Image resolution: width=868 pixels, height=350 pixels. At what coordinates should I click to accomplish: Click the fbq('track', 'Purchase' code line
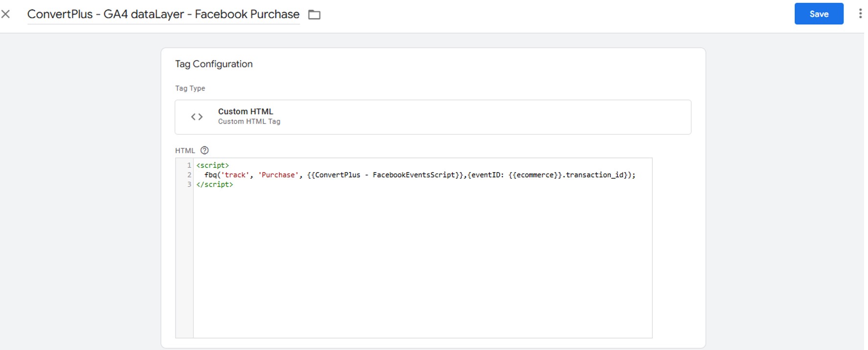click(x=420, y=175)
